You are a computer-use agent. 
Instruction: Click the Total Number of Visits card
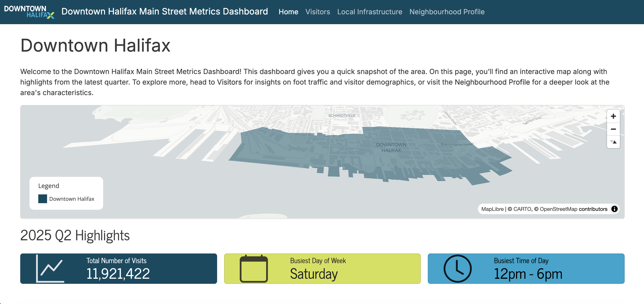coord(119,269)
